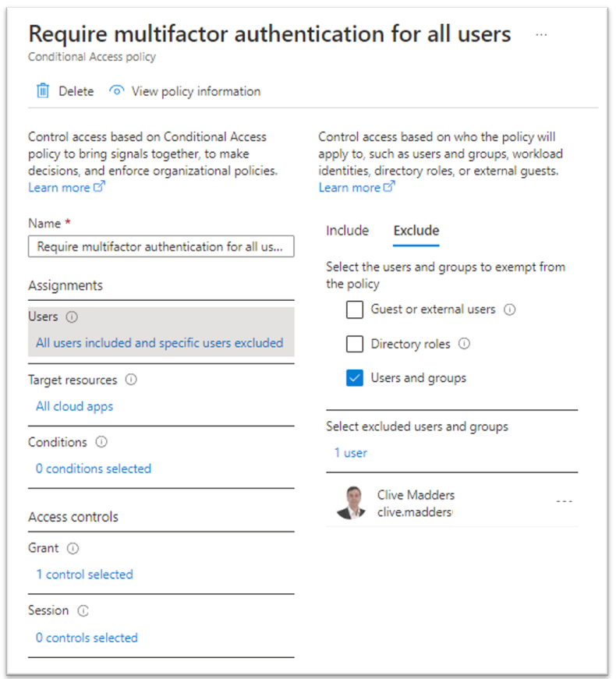616x679 pixels.
Task: Open the ellipsis menu beside the policy title
Action: (x=541, y=34)
